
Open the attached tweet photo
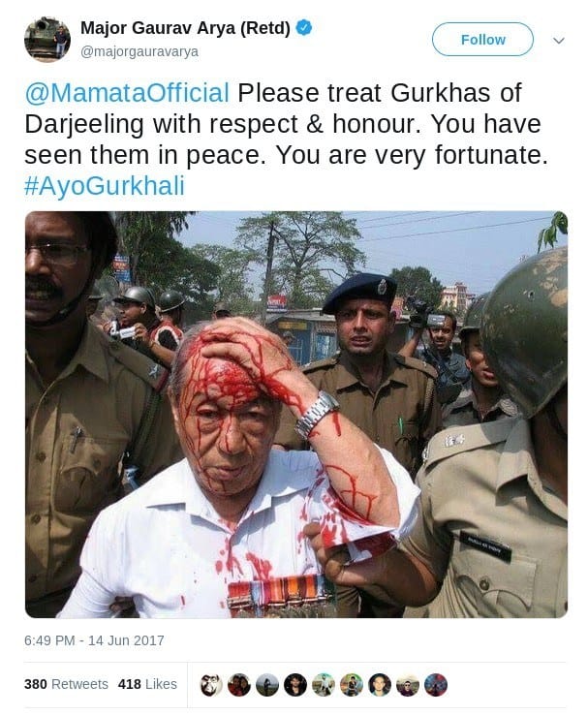coord(296,414)
